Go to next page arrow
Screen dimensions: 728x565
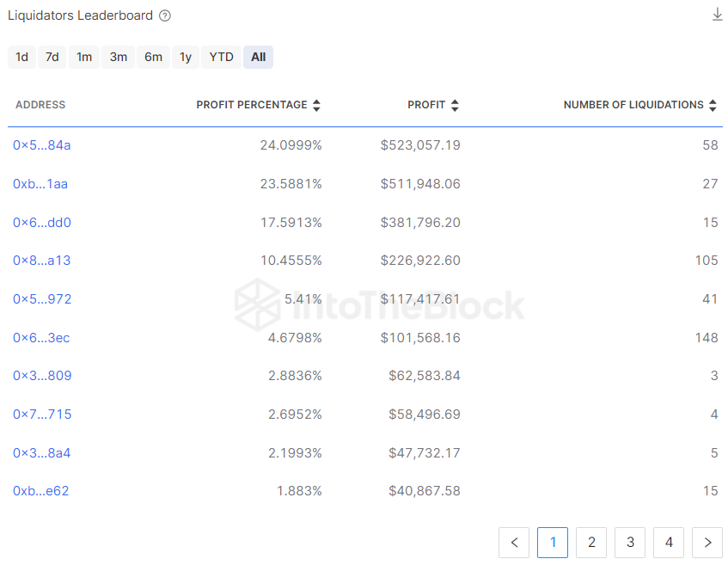click(707, 542)
